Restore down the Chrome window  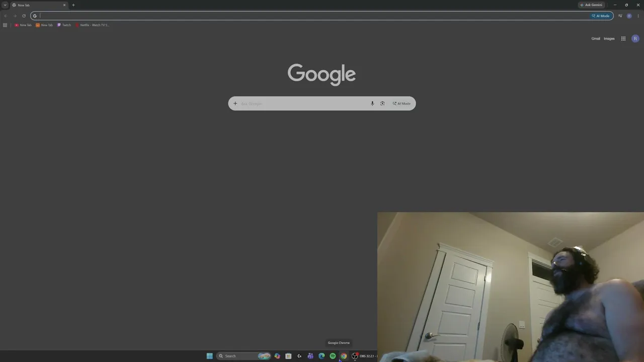626,5
